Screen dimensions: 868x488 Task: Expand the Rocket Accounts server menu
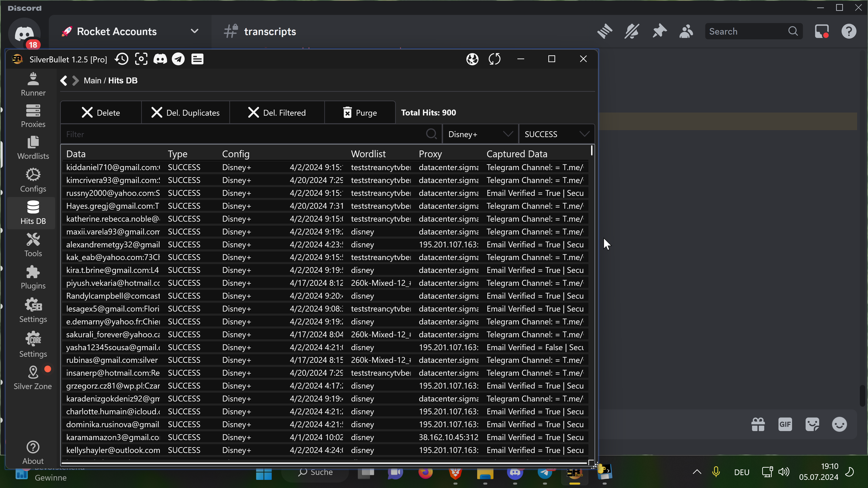(194, 31)
